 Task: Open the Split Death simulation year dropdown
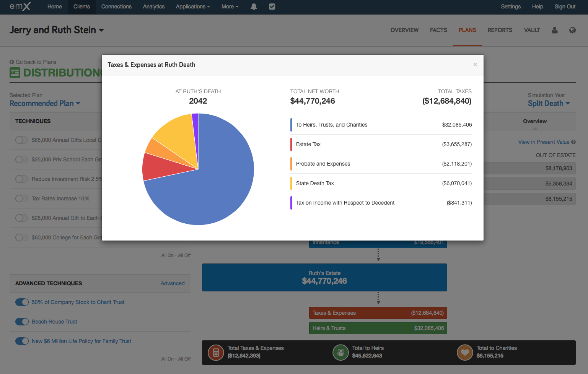[549, 103]
